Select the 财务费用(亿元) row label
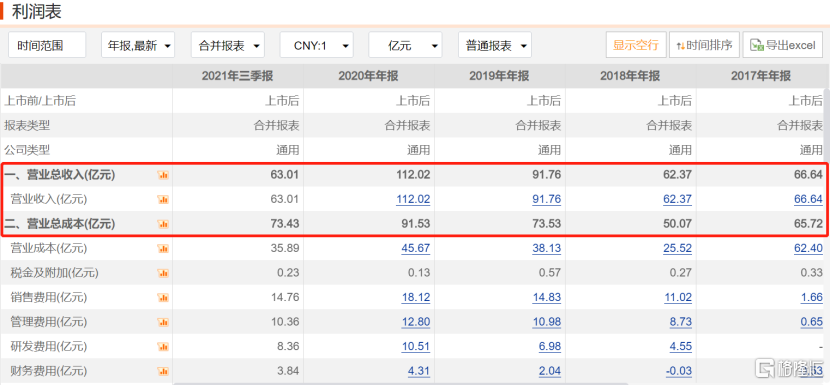 49,371
